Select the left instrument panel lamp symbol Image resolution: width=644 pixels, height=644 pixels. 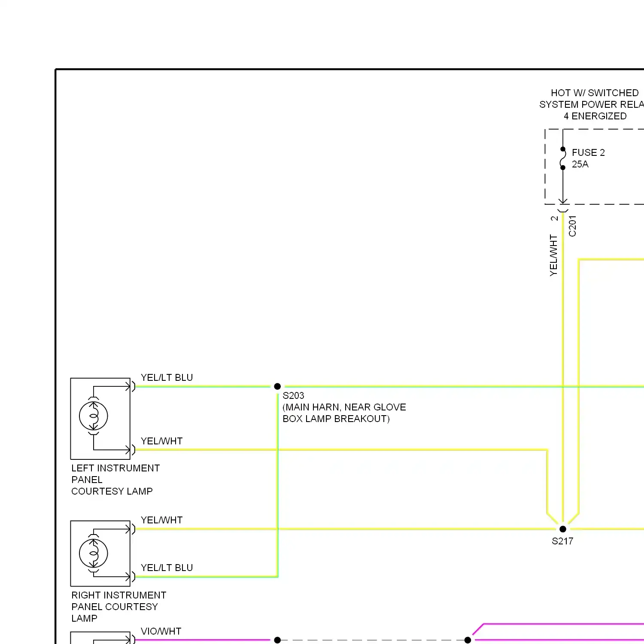94,416
